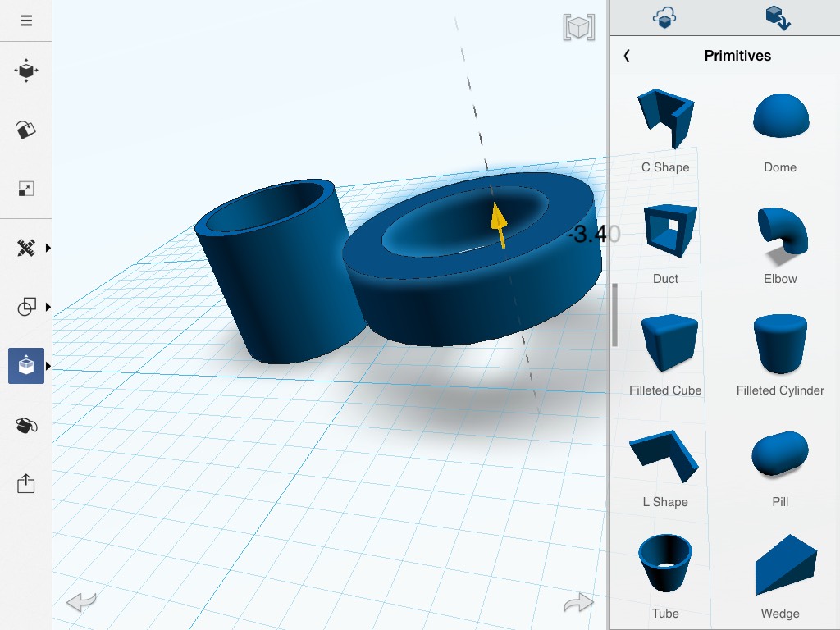Click the C Shape label
The height and width of the screenshot is (630, 840).
click(665, 167)
